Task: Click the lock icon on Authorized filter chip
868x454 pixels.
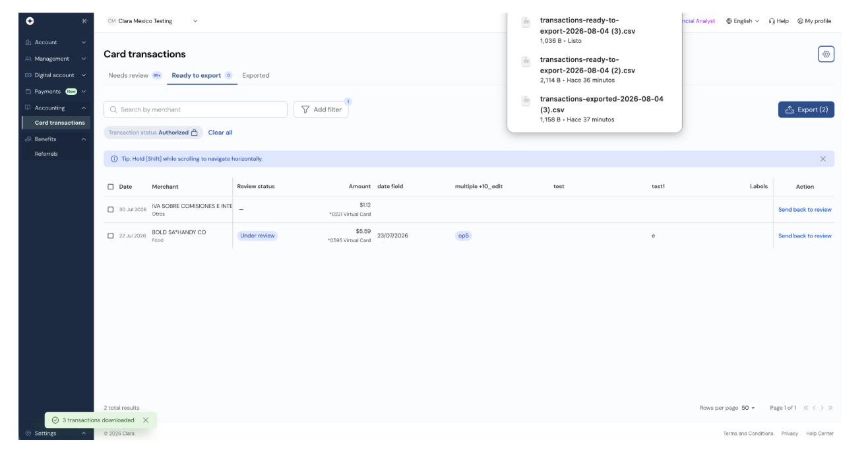Action: point(195,133)
